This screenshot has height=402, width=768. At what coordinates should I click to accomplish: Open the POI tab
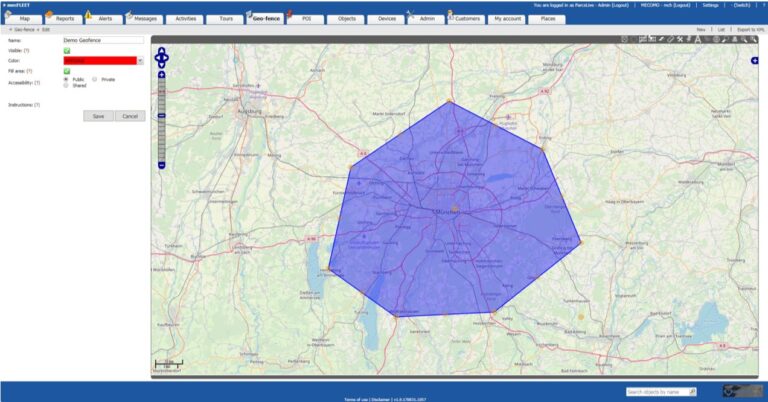click(x=306, y=19)
